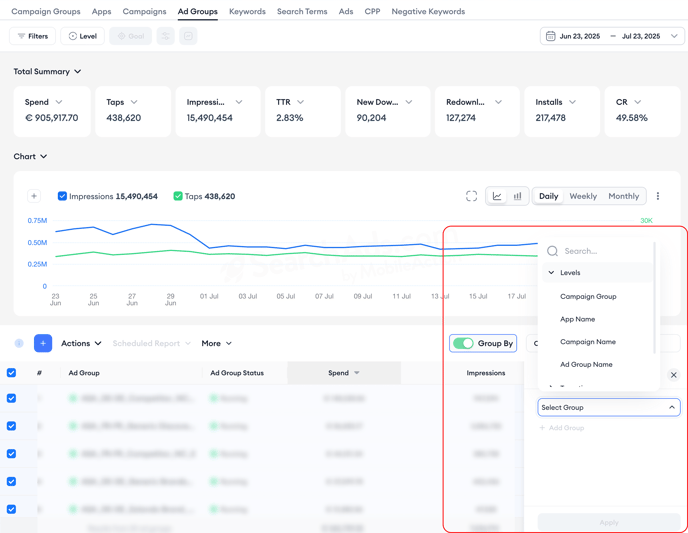The width and height of the screenshot is (688, 533).
Task: Uncheck the Taps chart series
Action: (x=178, y=196)
